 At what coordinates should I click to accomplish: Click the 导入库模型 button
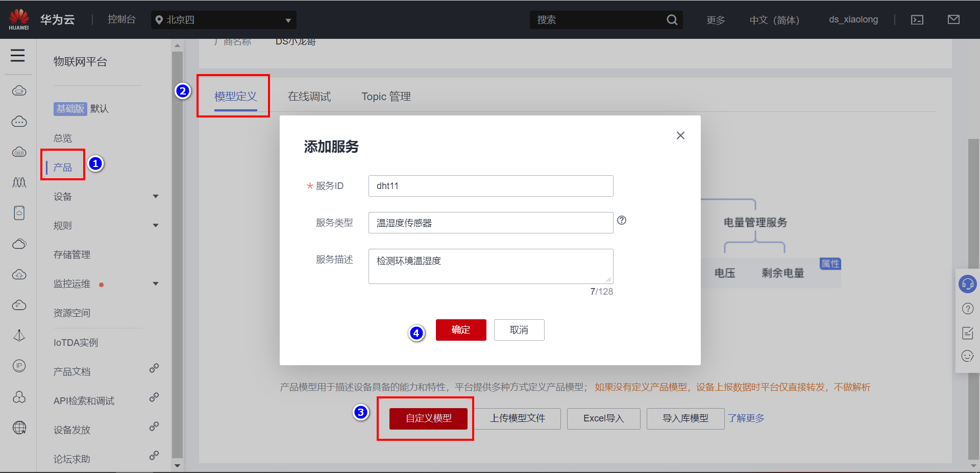[x=685, y=418]
